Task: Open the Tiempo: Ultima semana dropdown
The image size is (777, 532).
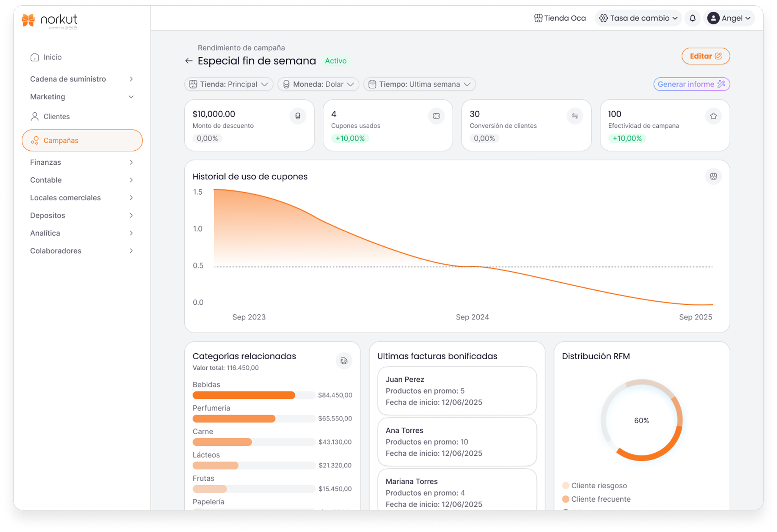Action: pyautogui.click(x=419, y=84)
